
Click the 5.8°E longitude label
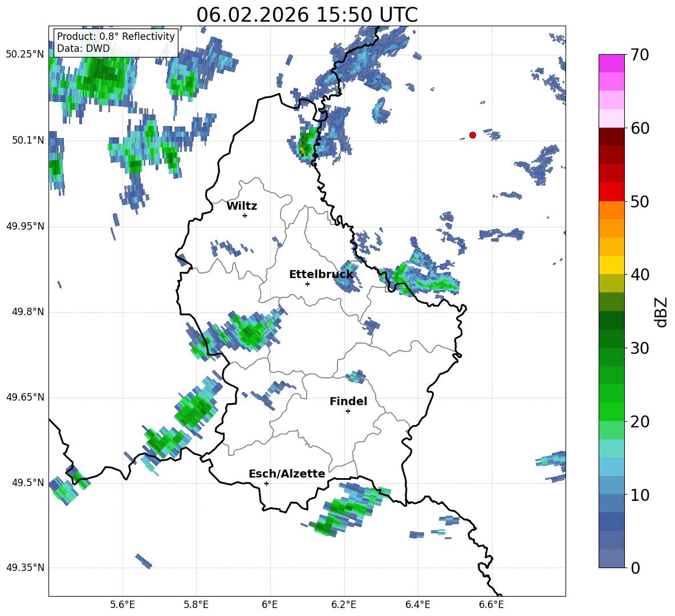point(196,605)
